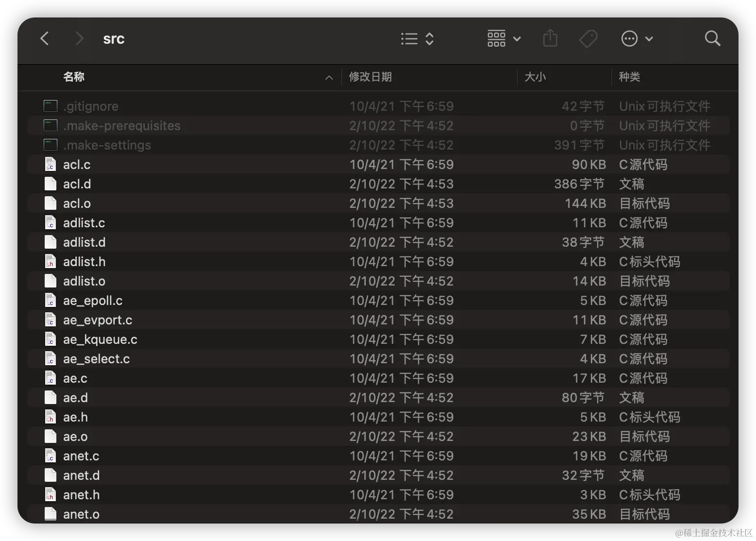Select the file name ae.o
756x541 pixels.
click(x=76, y=437)
